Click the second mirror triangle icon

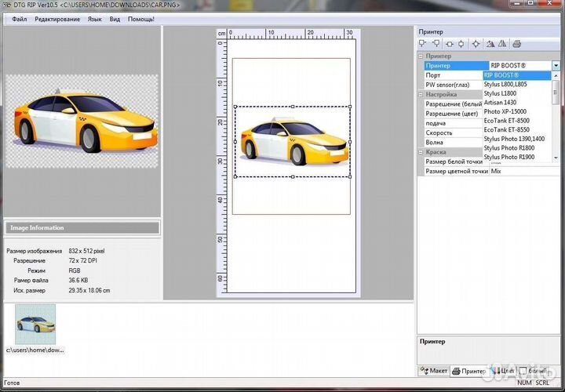click(502, 44)
